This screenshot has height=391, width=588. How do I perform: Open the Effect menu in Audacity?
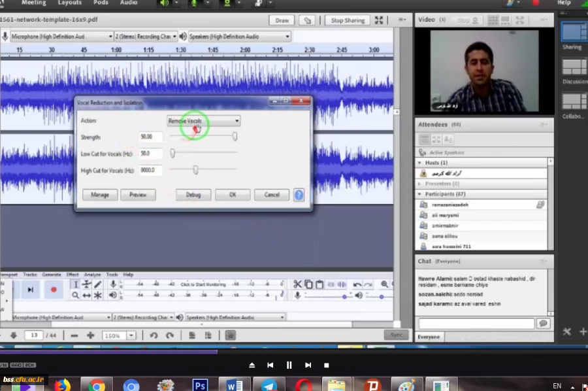pyautogui.click(x=73, y=275)
